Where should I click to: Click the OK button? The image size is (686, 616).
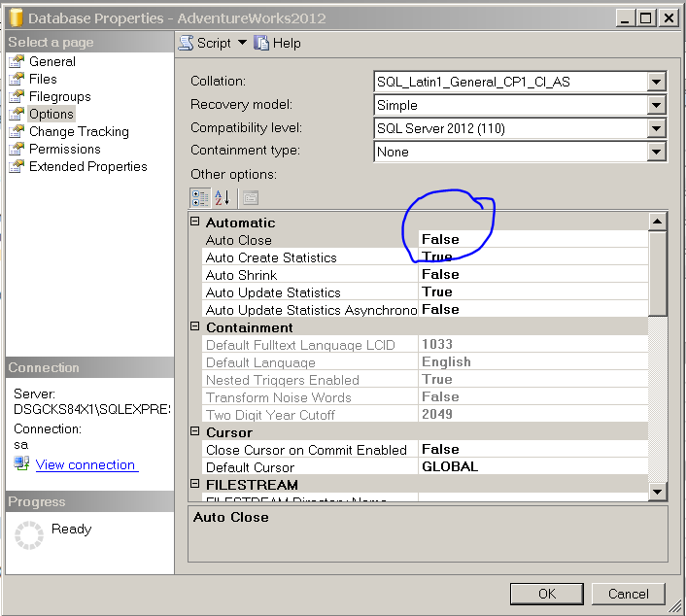(546, 594)
